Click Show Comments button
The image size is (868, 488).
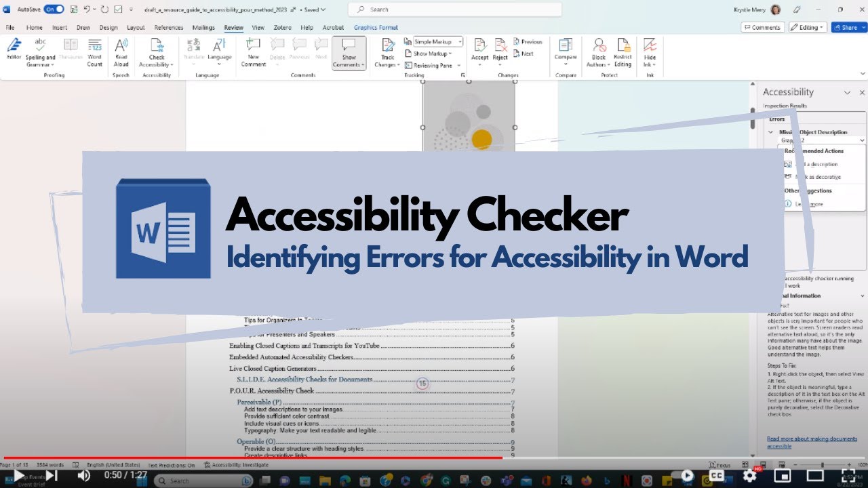(349, 52)
